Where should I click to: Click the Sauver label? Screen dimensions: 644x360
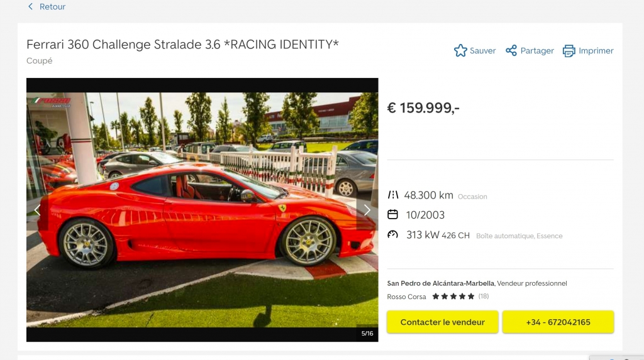click(482, 50)
